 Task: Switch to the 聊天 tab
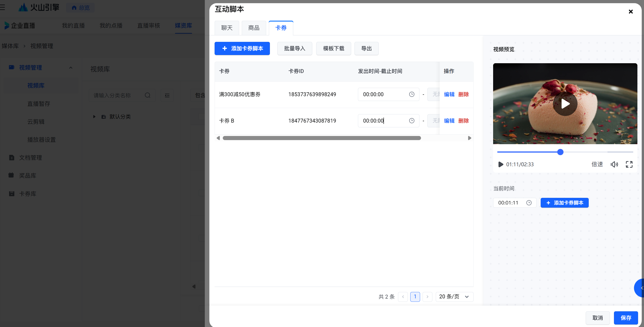click(227, 28)
